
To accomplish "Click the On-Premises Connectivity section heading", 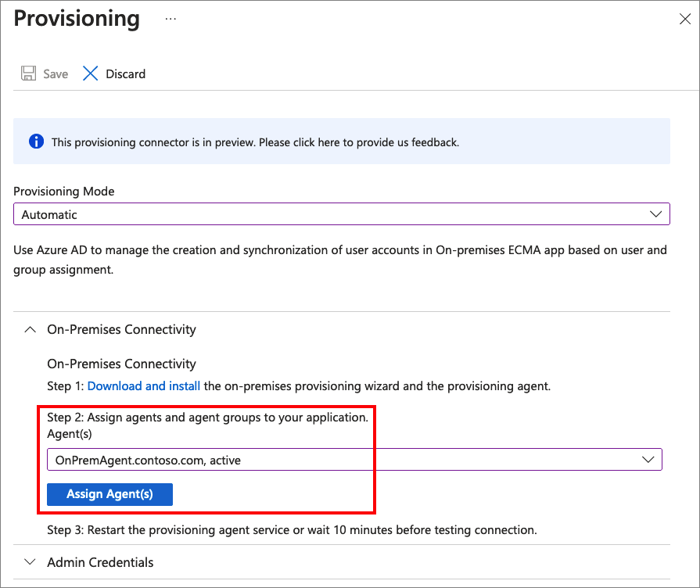I will tap(121, 329).
